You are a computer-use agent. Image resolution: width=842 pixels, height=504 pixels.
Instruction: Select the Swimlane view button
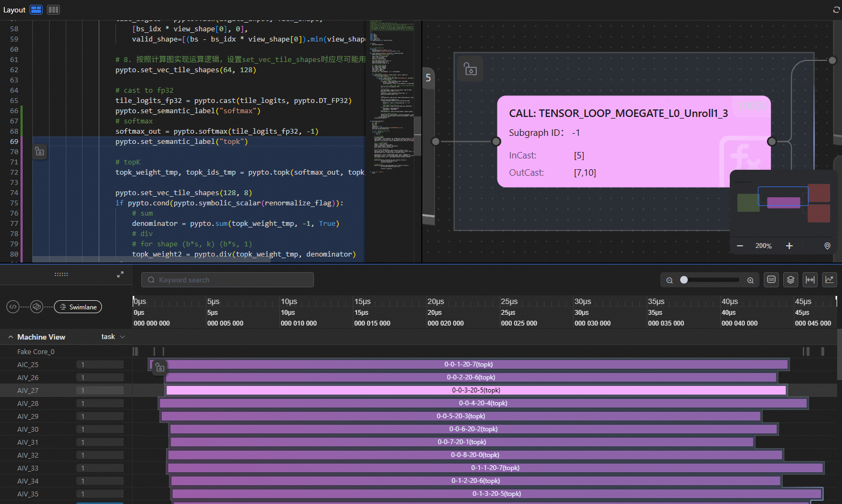[x=78, y=307]
